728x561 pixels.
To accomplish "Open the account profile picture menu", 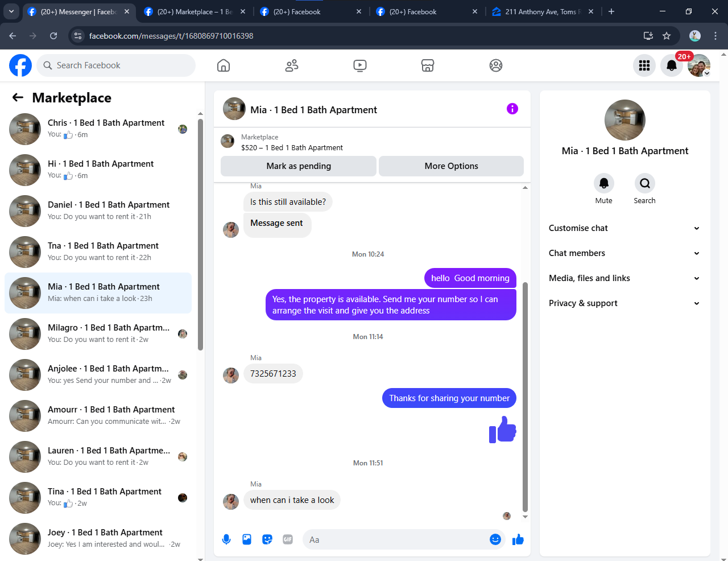I will pos(699,65).
